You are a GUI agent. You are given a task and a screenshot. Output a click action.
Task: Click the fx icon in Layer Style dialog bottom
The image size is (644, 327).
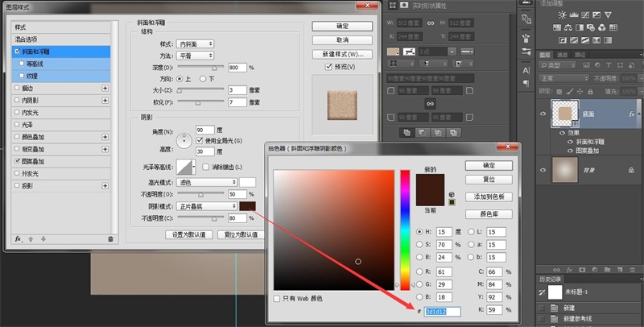[19, 239]
